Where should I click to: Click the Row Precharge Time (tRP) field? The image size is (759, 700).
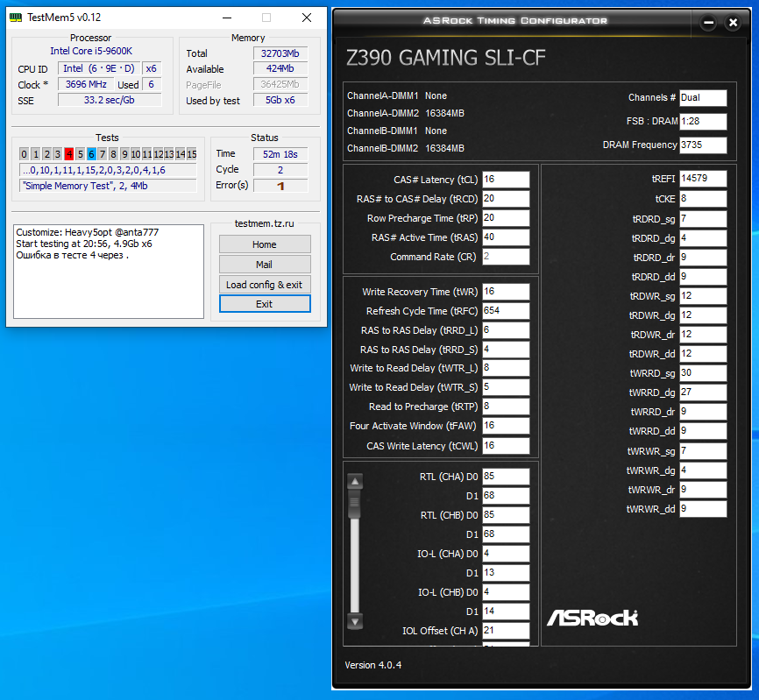pyautogui.click(x=506, y=218)
